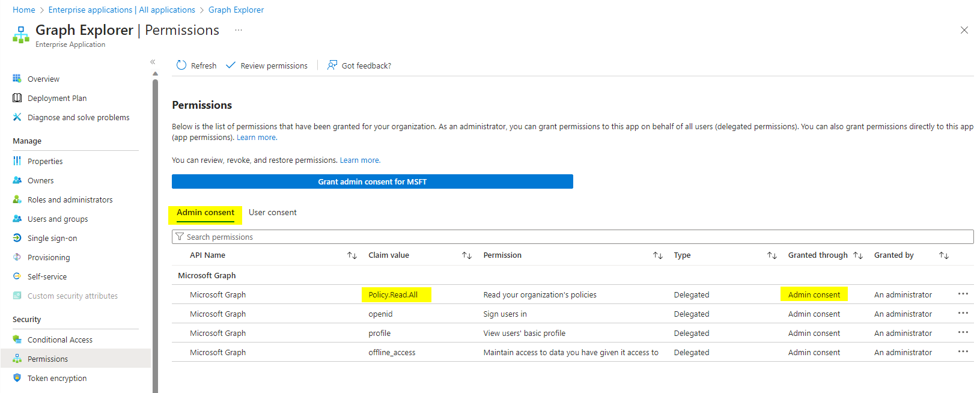Click the Review permissions toolbar label
The width and height of the screenshot is (980, 393).
point(274,65)
